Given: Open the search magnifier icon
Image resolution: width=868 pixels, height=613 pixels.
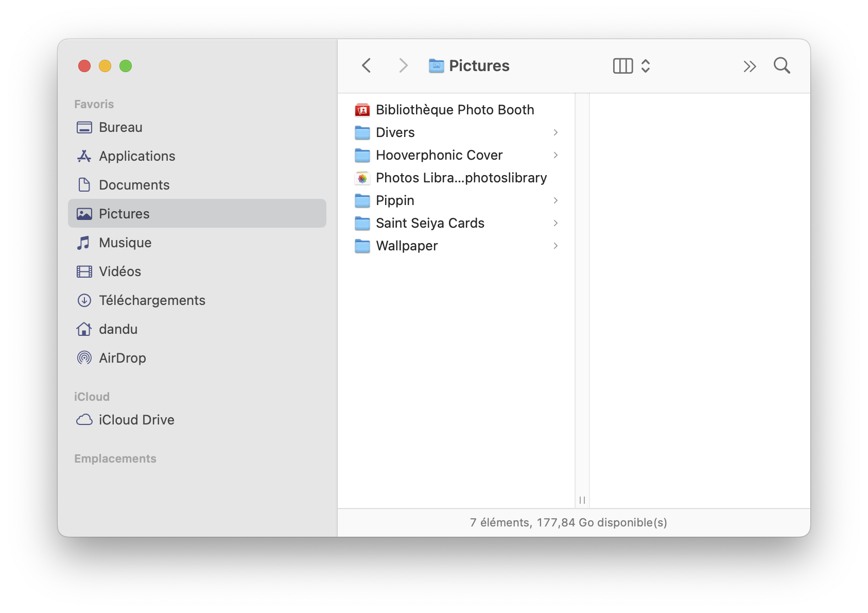Looking at the screenshot, I should (782, 65).
